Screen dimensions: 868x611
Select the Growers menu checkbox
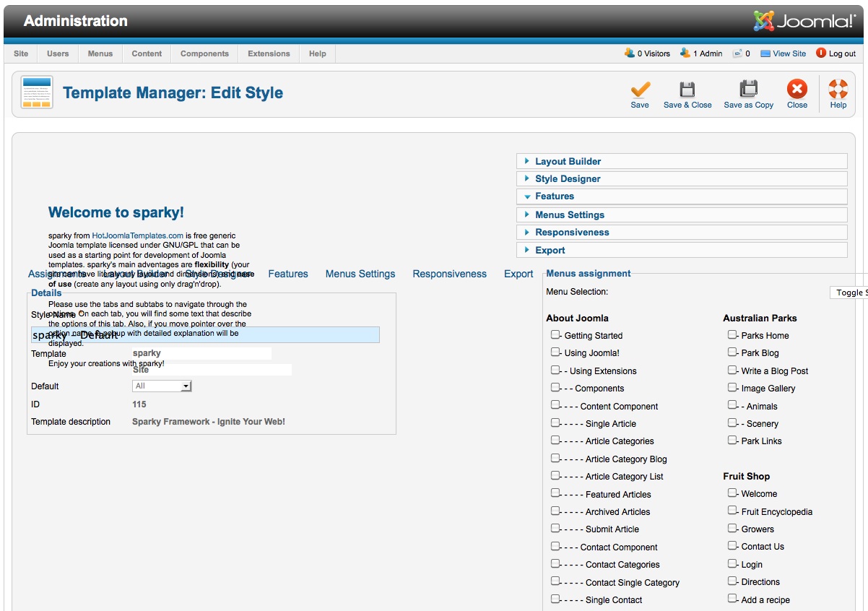[732, 528]
